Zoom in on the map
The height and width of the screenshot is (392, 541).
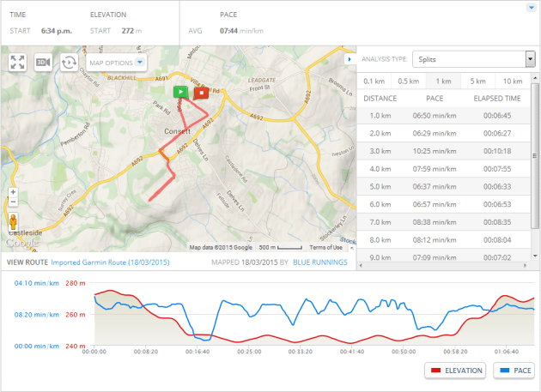coord(12,193)
